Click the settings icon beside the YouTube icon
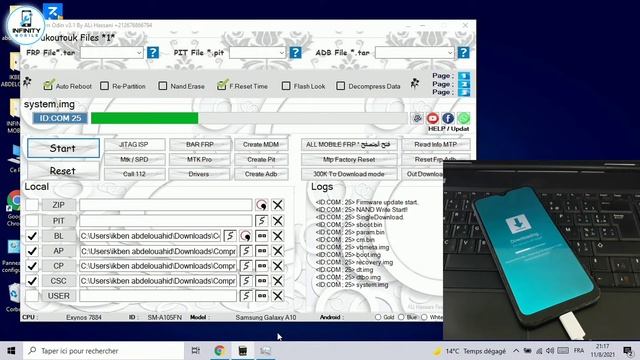640x360 pixels. 417,118
